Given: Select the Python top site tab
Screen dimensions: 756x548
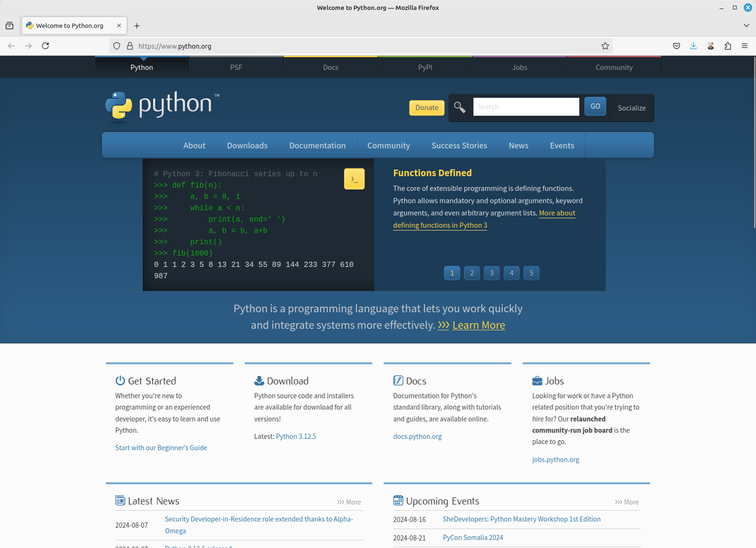Looking at the screenshot, I should 142,67.
